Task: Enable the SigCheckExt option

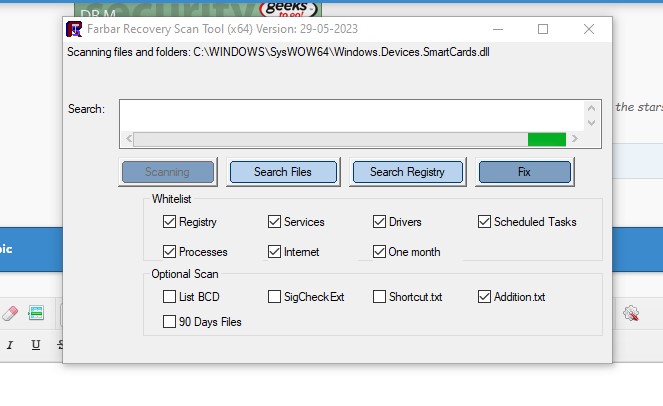Action: point(274,296)
